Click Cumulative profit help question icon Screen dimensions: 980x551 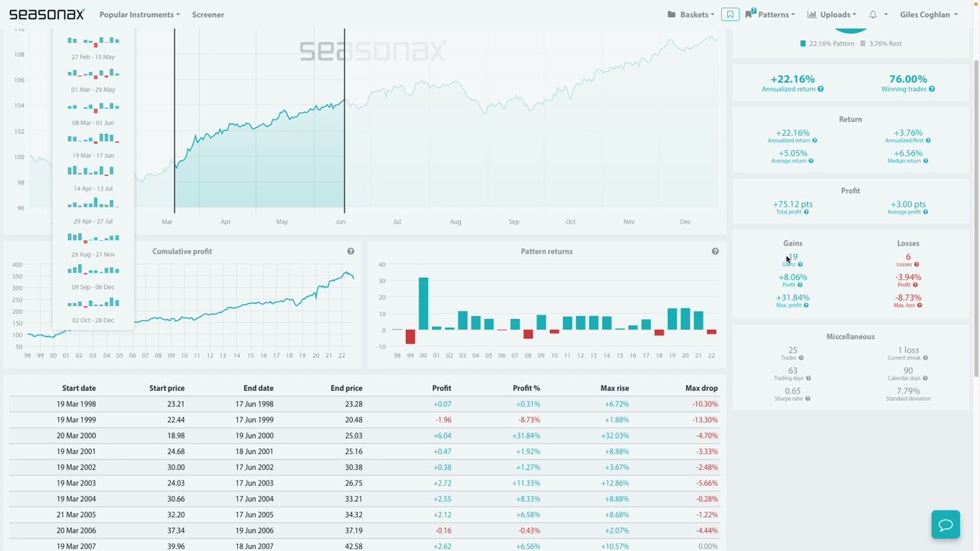click(x=351, y=251)
